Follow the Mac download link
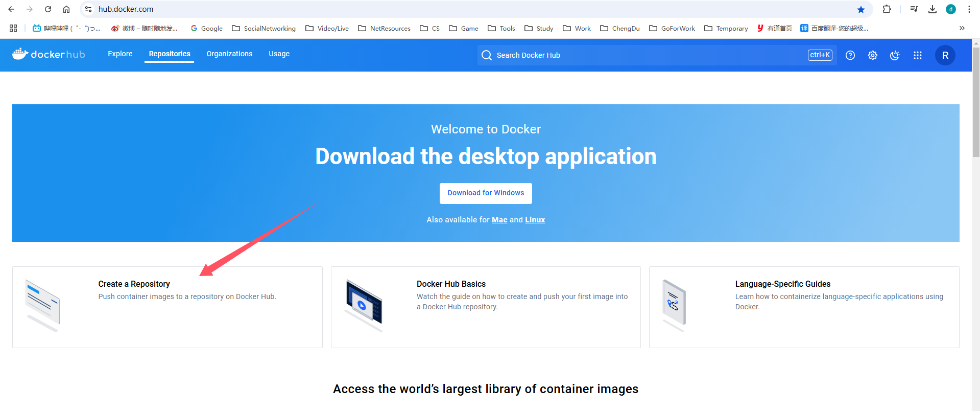This screenshot has height=411, width=980. point(499,220)
